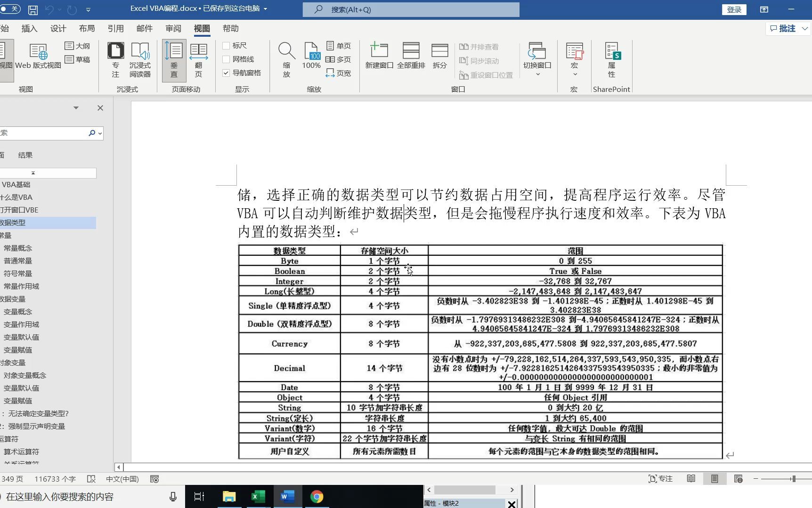Switch to 翻页 page movement mode
Viewport: 812px width, 508px height.
pyautogui.click(x=198, y=59)
